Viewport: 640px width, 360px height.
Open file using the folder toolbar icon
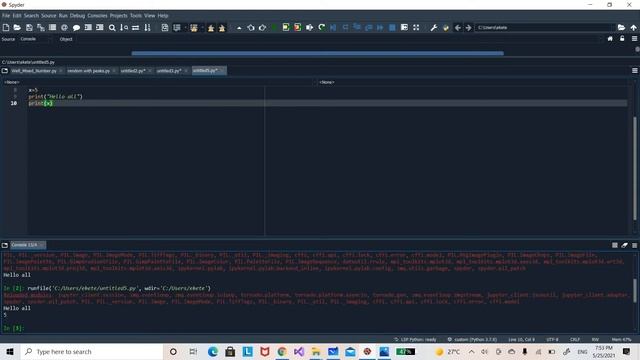(x=17, y=27)
